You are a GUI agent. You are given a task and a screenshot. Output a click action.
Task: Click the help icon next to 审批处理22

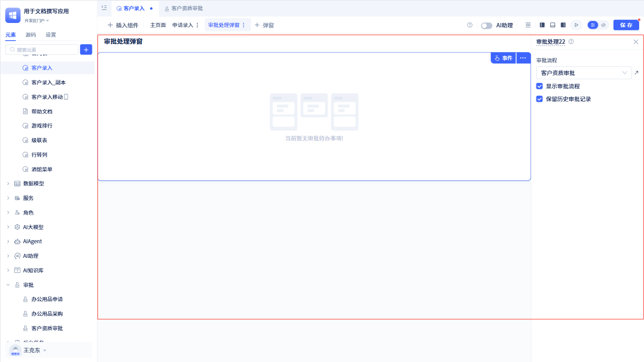point(571,41)
